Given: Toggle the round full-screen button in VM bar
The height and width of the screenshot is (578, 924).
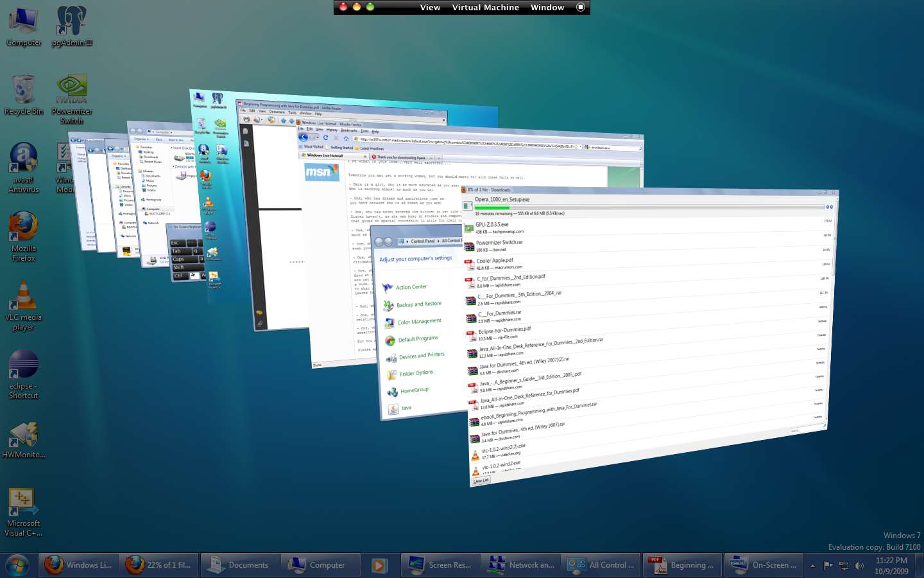Looking at the screenshot, I should click(581, 7).
